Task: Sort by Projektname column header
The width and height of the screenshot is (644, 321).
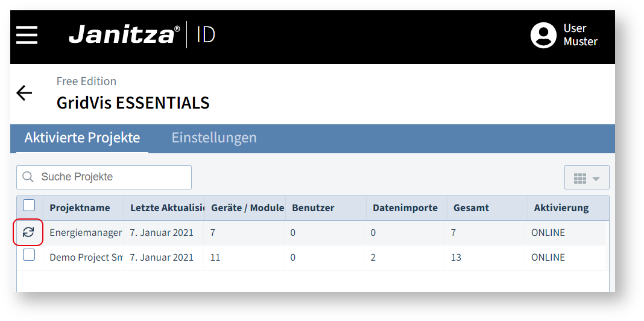Action: 80,208
